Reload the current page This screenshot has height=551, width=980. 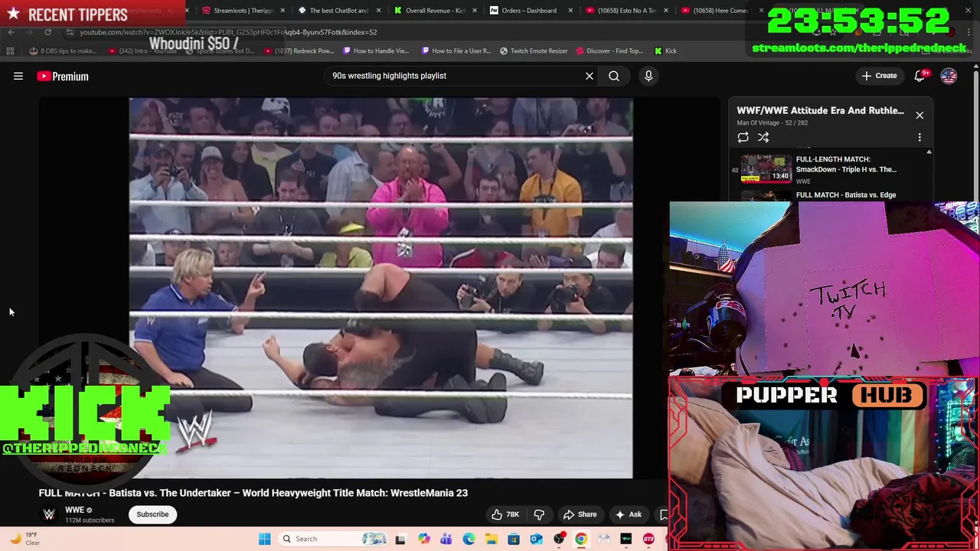pos(47,32)
